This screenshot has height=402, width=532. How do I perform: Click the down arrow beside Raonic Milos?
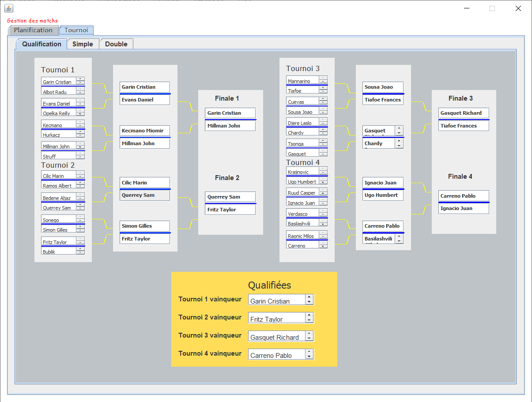pos(323,237)
